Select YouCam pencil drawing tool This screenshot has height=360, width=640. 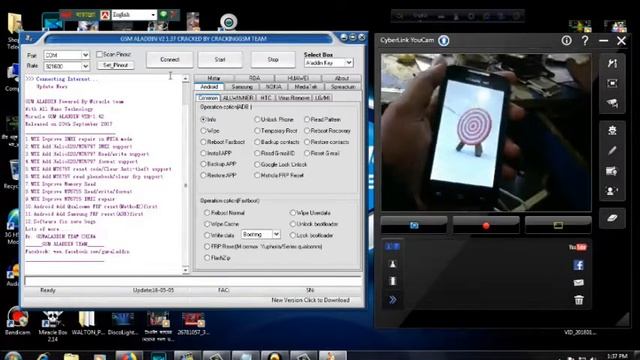(612, 151)
